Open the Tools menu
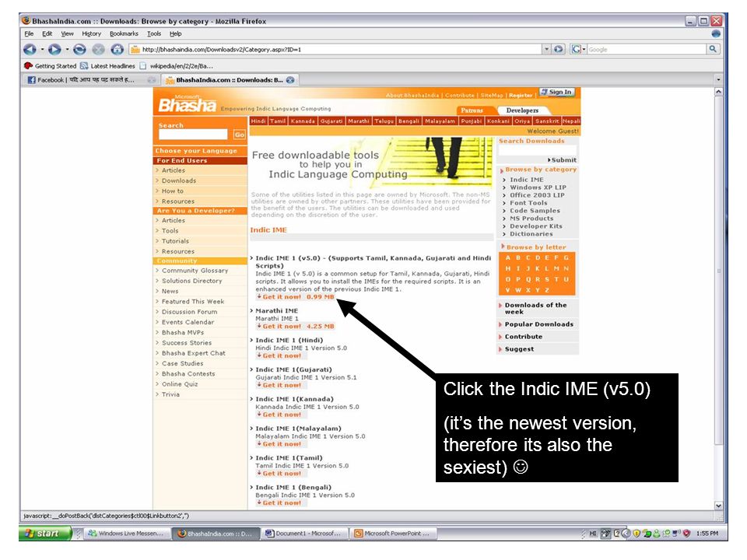The height and width of the screenshot is (560, 747). [x=154, y=33]
